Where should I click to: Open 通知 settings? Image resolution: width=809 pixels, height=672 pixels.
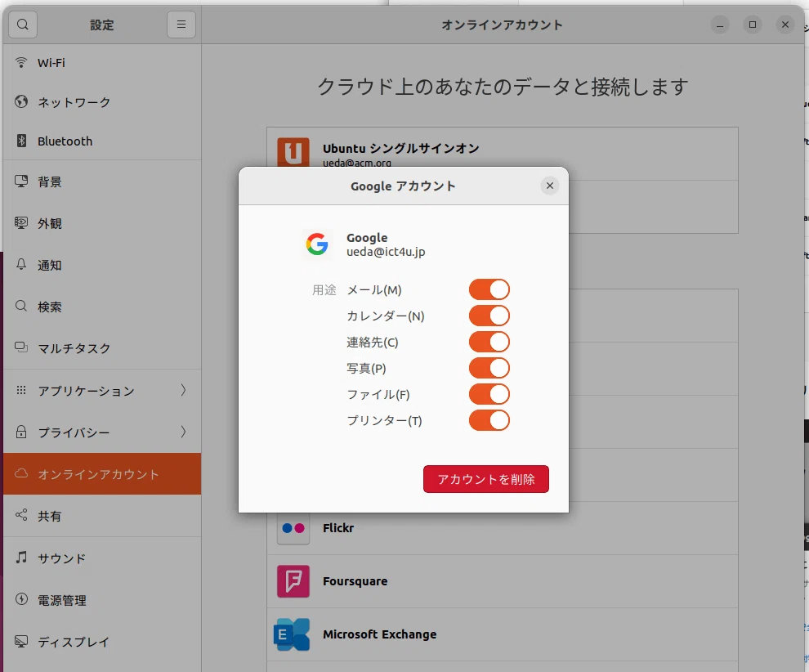pos(102,265)
